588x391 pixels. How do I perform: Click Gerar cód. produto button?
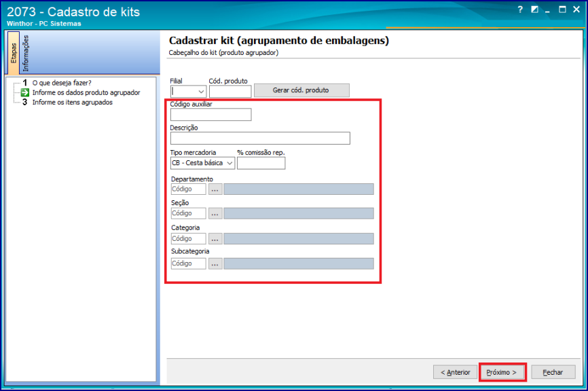pos(301,90)
